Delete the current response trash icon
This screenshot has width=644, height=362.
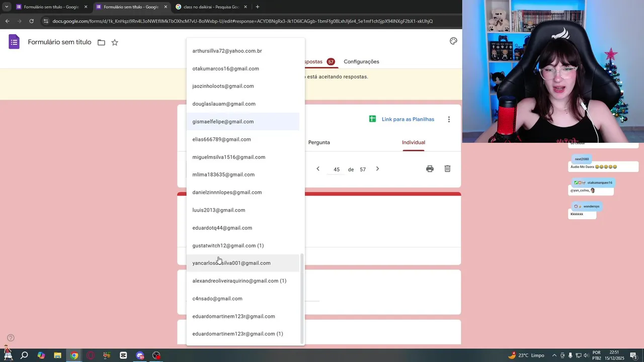[x=447, y=169]
